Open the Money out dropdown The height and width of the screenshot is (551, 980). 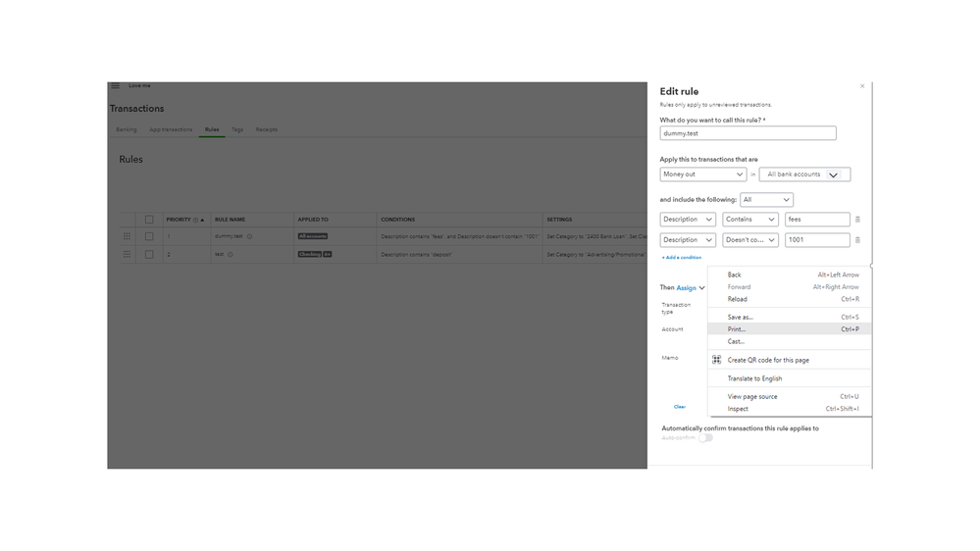point(703,175)
